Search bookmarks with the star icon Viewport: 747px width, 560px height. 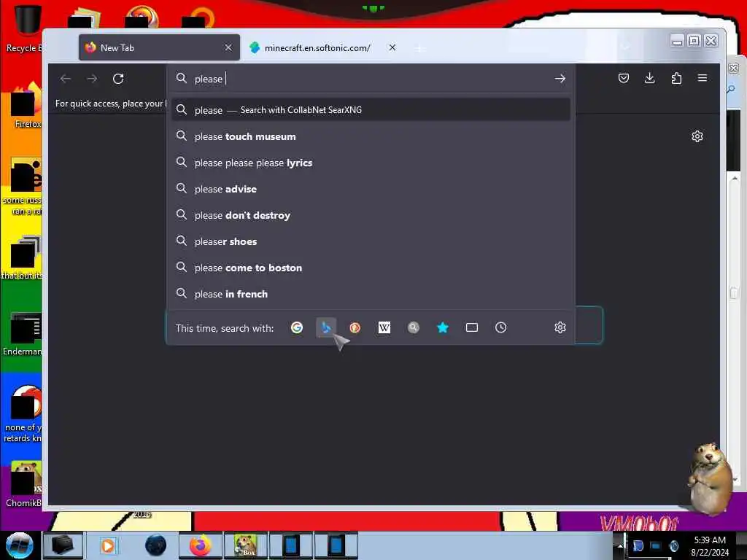point(443,327)
